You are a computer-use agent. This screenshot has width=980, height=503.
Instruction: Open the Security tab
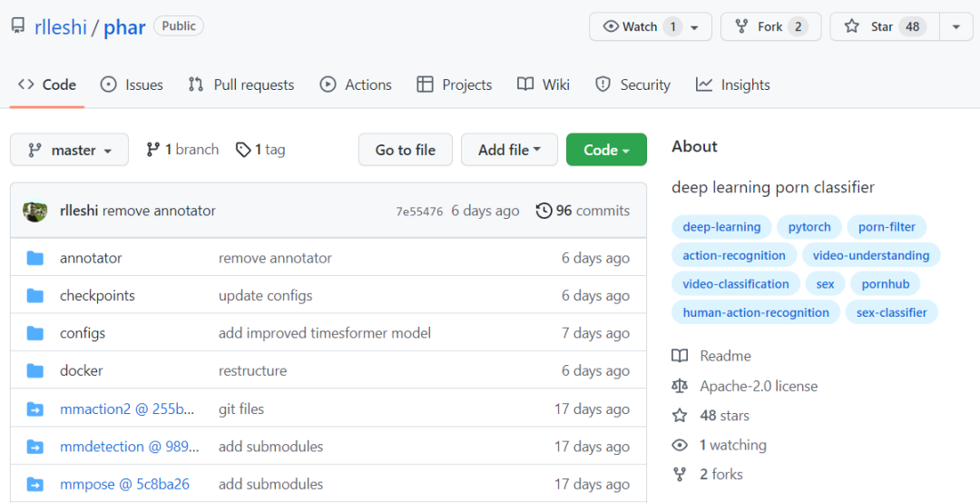[x=632, y=84]
